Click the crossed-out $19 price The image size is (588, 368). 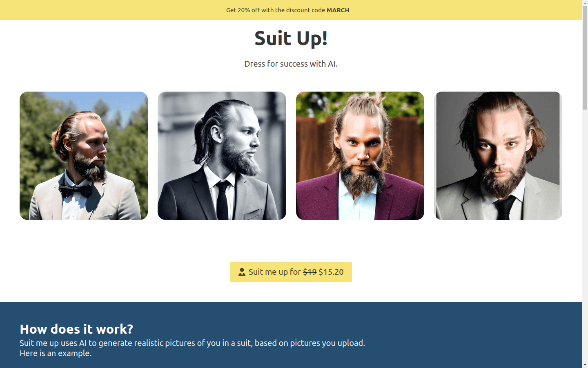[x=310, y=272]
